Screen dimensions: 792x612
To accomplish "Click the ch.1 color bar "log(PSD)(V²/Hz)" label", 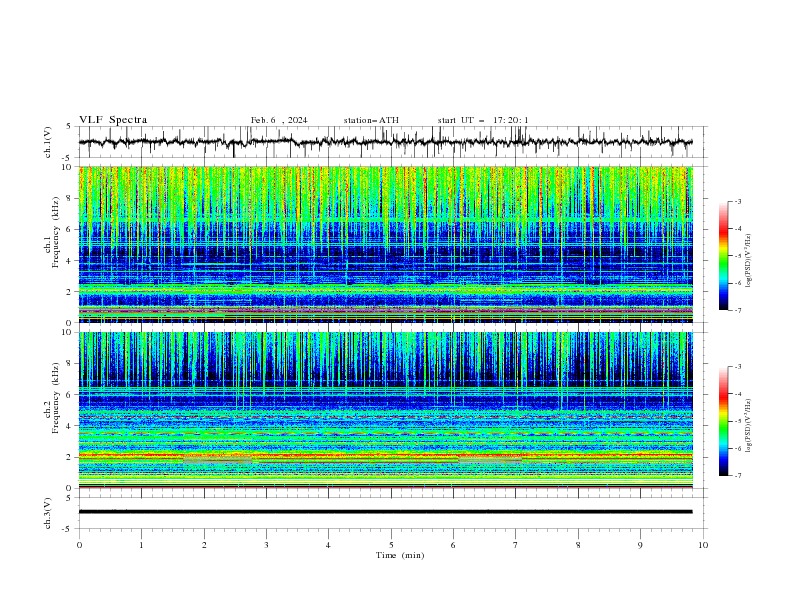I will click(750, 261).
